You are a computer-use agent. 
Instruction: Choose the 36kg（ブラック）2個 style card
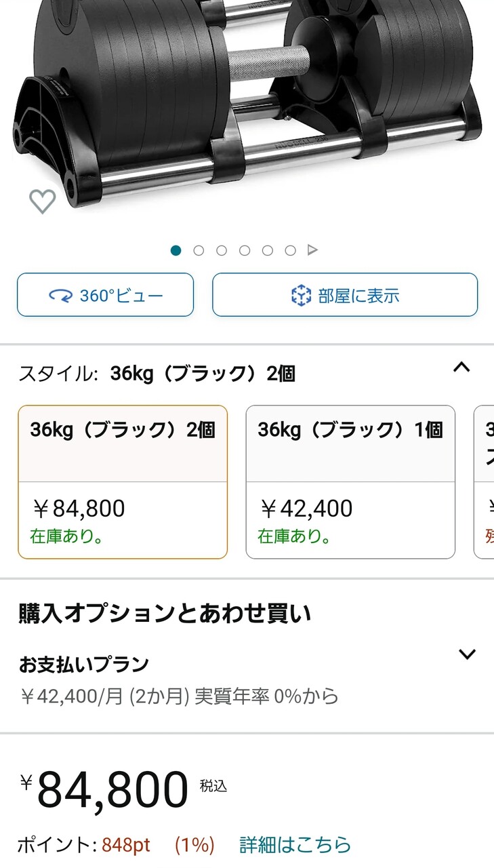(123, 482)
